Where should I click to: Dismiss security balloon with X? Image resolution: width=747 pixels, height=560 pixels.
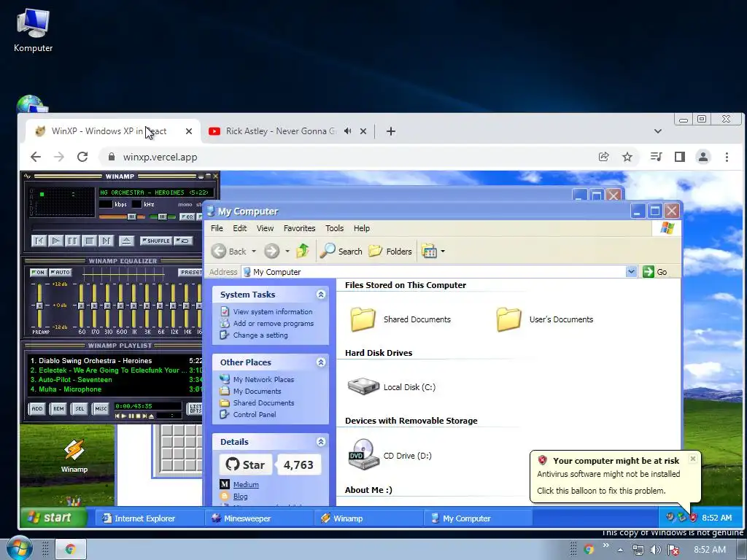point(693,459)
